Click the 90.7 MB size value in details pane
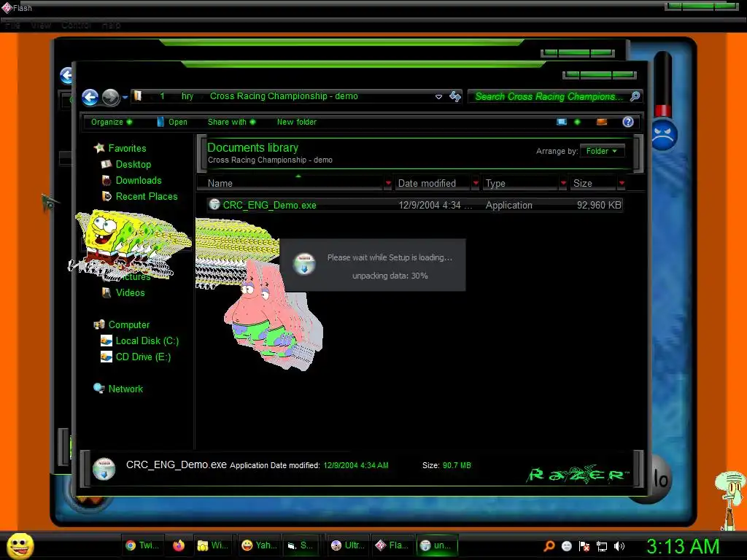747x560 pixels. click(457, 465)
